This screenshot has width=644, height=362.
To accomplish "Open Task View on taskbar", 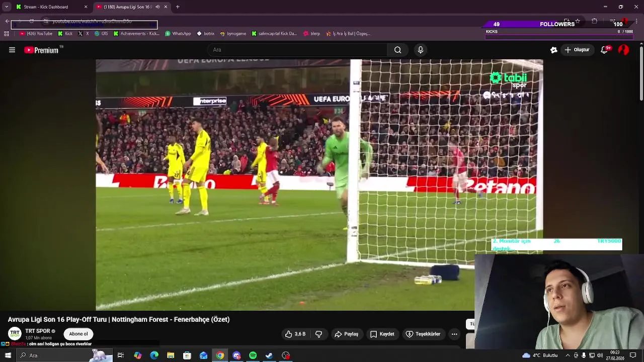I will click(x=121, y=355).
